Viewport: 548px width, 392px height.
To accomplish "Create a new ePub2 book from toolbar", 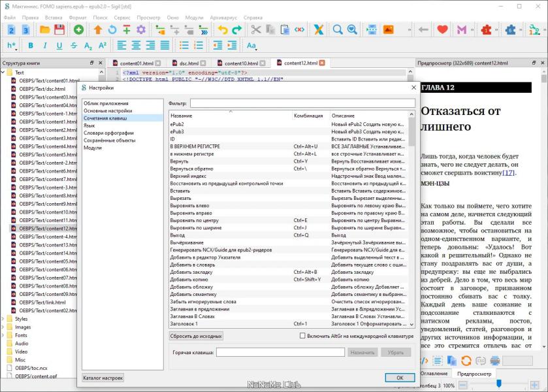I will tap(11, 29).
